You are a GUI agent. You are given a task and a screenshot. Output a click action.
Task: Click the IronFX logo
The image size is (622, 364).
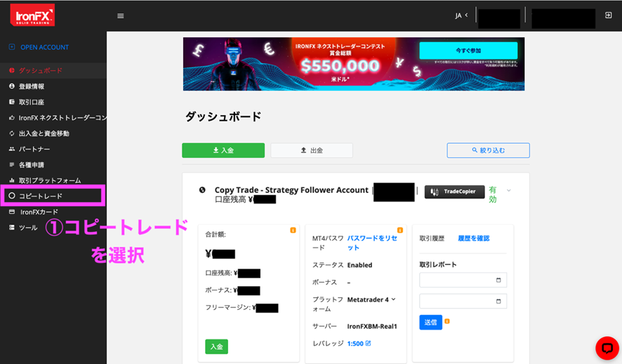[x=32, y=15]
